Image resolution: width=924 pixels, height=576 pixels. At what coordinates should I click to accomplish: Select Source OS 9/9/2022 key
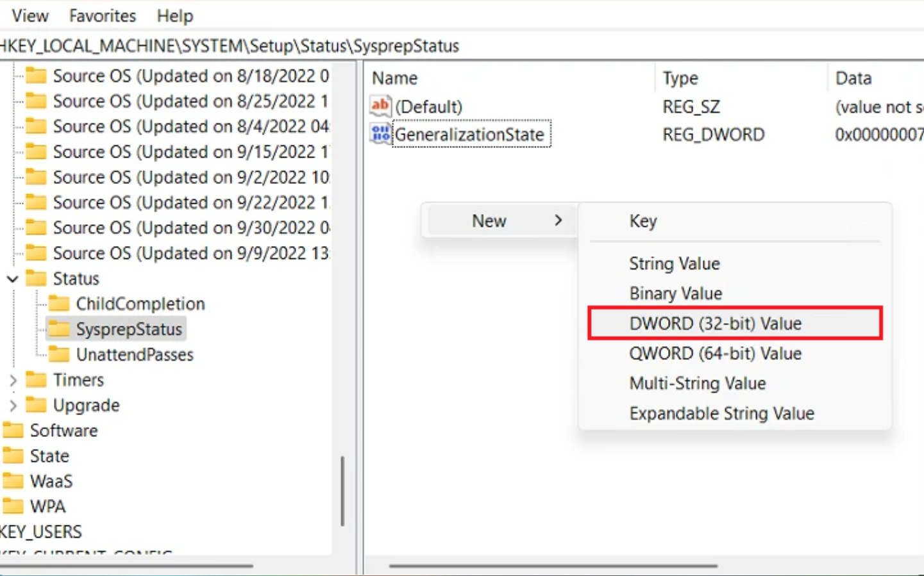click(x=190, y=253)
